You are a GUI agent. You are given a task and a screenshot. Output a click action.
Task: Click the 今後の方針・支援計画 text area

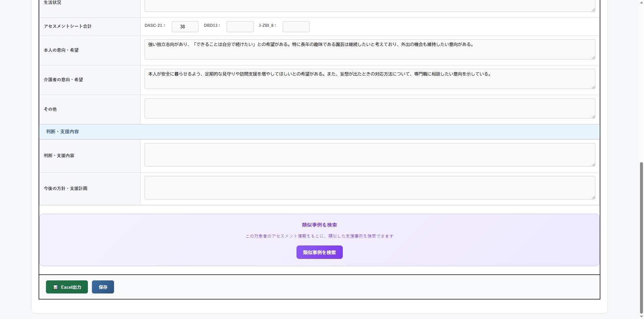[369, 188]
